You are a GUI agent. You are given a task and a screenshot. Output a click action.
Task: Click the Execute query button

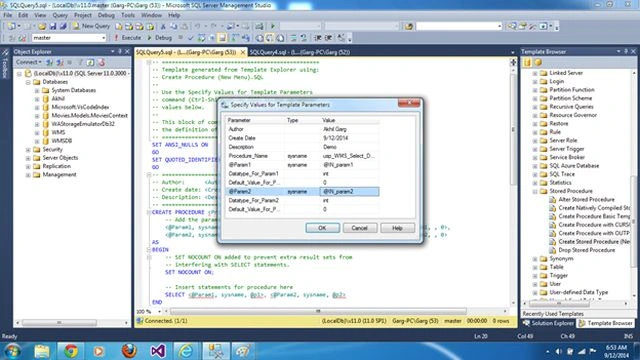127,38
